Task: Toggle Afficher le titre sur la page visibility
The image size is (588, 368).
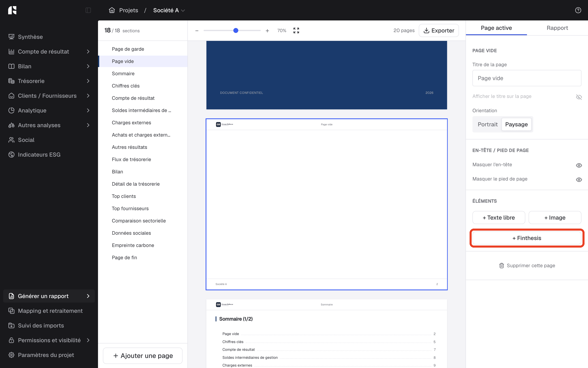Action: pyautogui.click(x=579, y=97)
